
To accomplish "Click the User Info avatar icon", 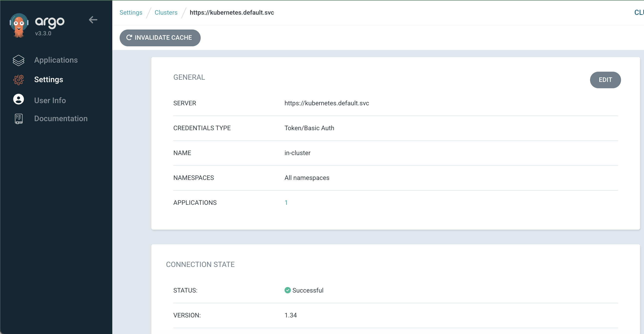I will 19,99.
